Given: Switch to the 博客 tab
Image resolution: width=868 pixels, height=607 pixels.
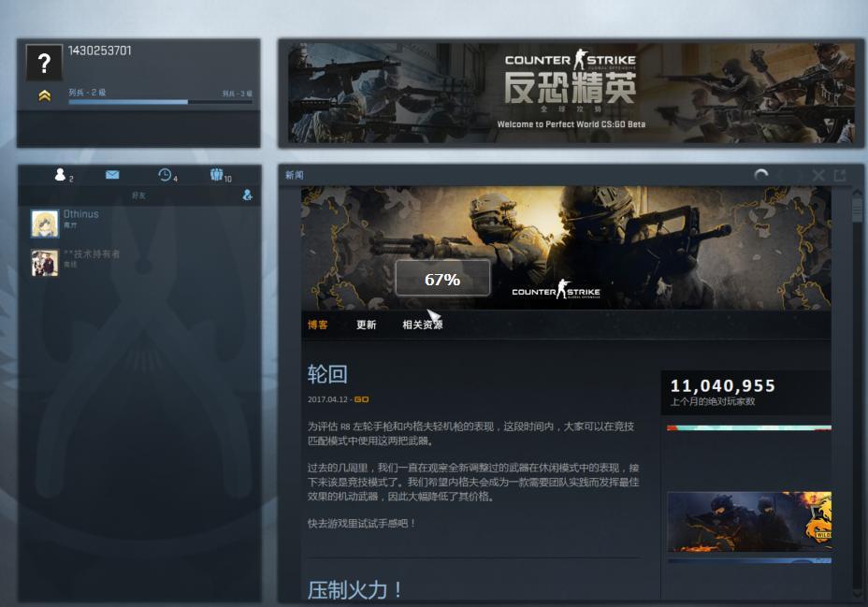Looking at the screenshot, I should [x=318, y=325].
